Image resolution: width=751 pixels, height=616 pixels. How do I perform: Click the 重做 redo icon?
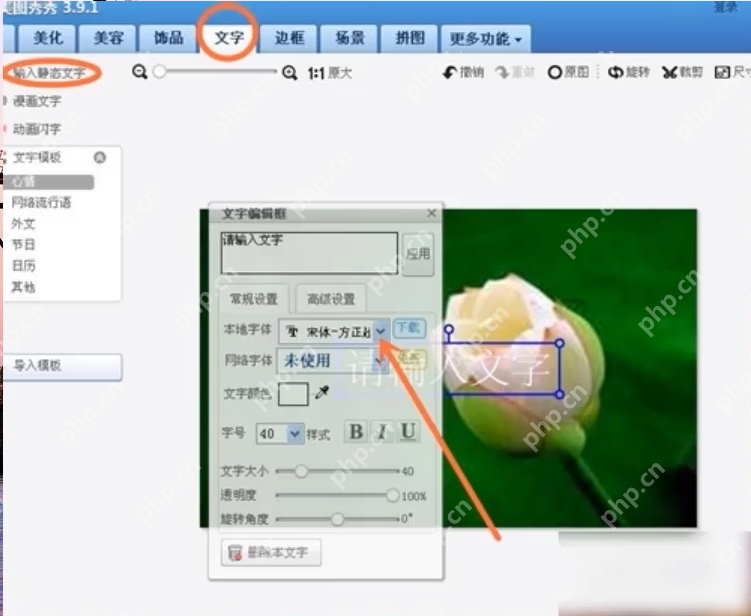pos(515,72)
